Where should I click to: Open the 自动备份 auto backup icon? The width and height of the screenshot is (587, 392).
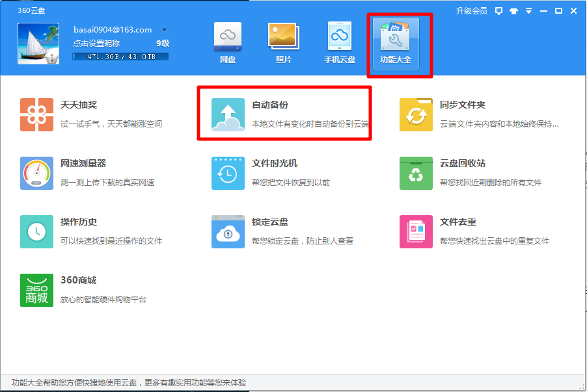[228, 114]
